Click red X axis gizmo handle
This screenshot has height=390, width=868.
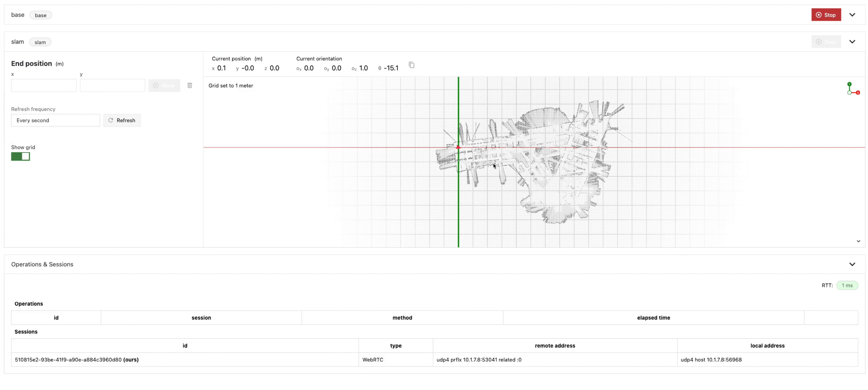pos(858,93)
